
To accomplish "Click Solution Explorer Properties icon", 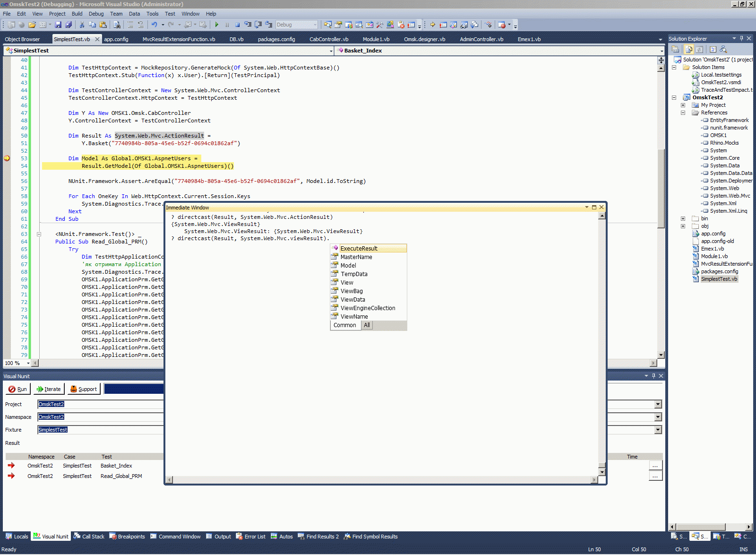I will point(676,49).
